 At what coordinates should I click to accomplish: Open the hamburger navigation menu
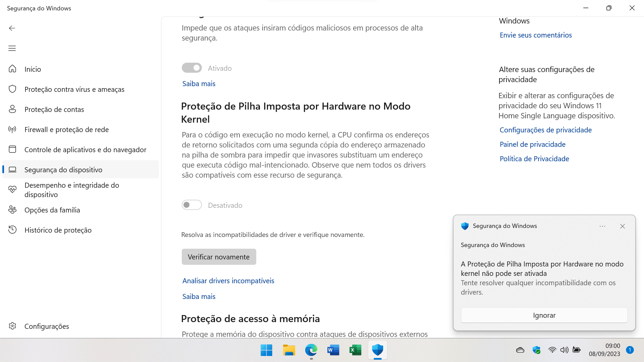pos(12,48)
